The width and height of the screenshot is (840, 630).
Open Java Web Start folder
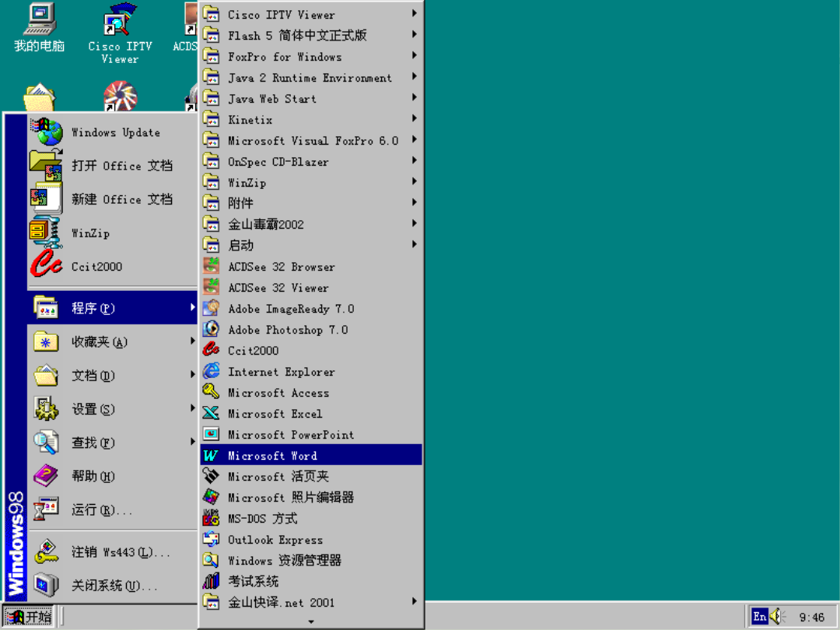point(310,98)
